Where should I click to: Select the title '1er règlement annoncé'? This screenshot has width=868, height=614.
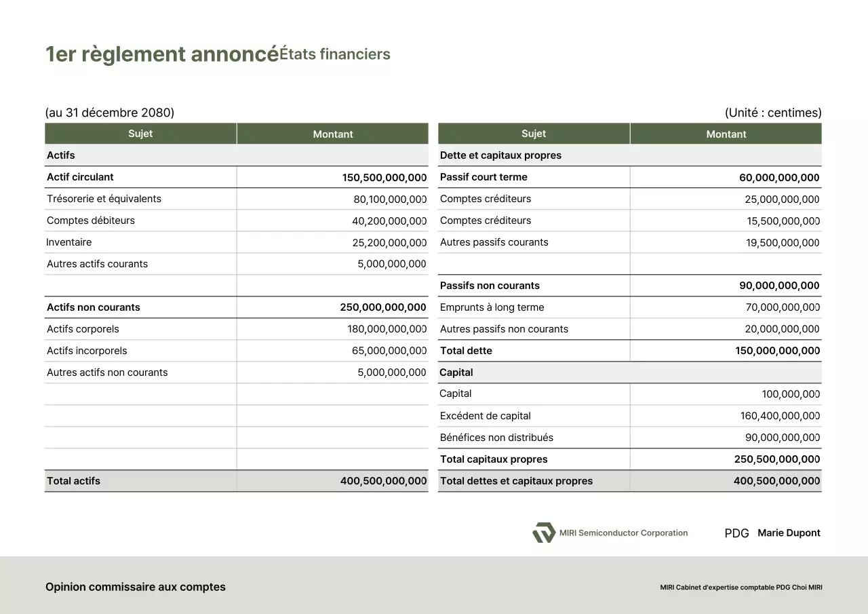160,54
